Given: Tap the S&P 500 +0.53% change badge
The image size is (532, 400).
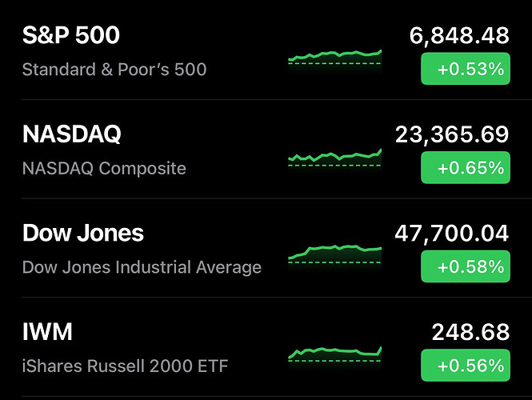Looking at the screenshot, I should (465, 70).
